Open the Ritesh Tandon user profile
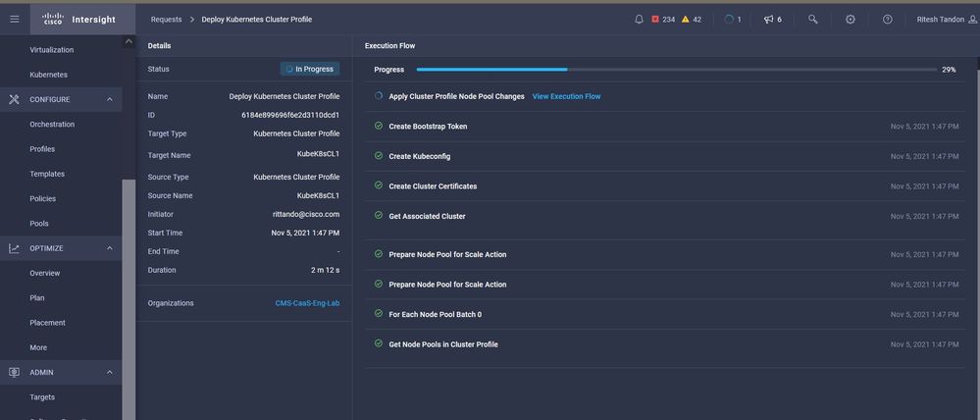 [946, 20]
